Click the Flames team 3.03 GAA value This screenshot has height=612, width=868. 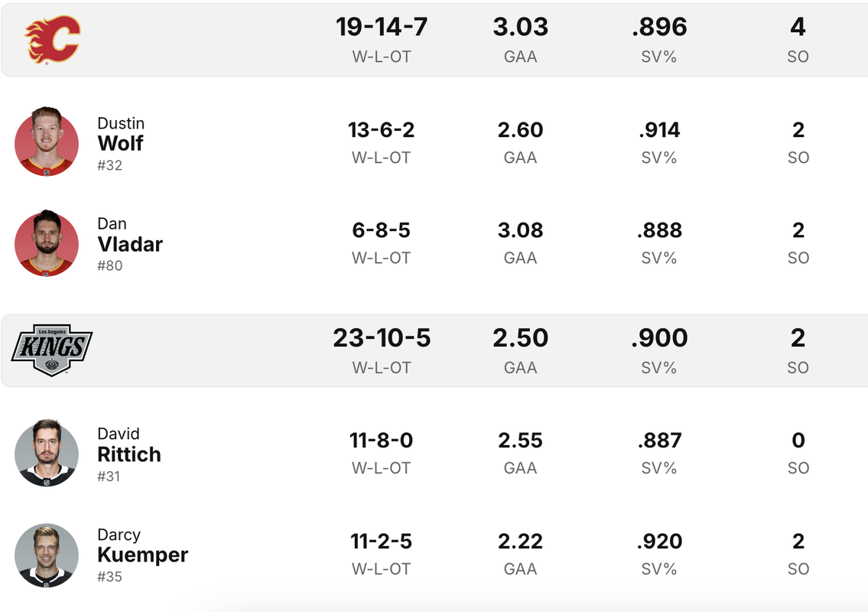click(520, 27)
